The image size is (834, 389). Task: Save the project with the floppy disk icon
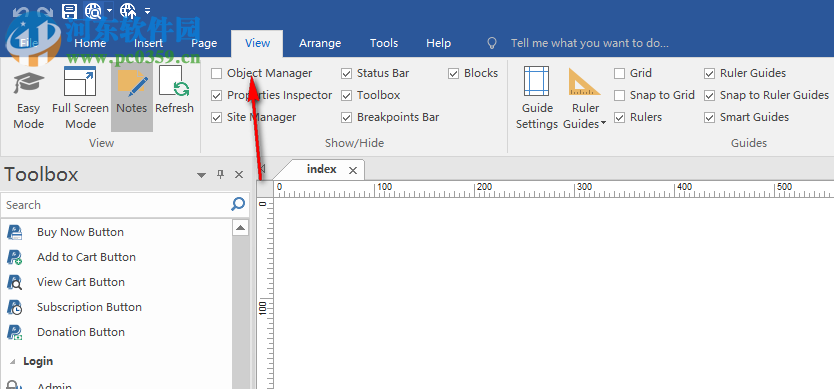[x=69, y=10]
